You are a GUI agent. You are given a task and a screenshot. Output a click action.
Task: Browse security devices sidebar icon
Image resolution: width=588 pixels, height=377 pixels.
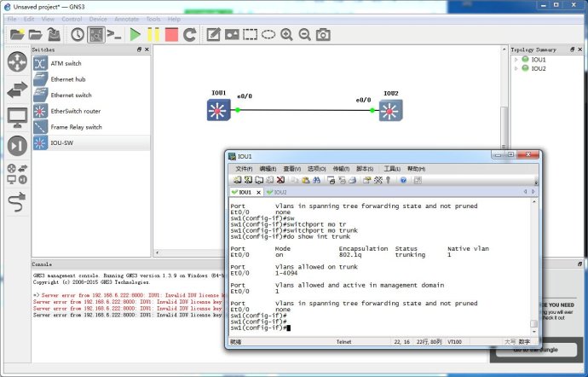click(x=17, y=146)
